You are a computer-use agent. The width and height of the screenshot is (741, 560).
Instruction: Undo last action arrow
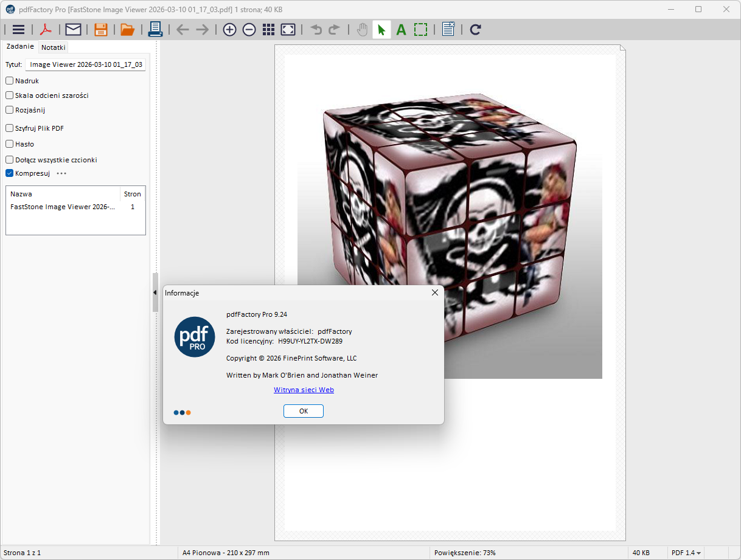[316, 29]
